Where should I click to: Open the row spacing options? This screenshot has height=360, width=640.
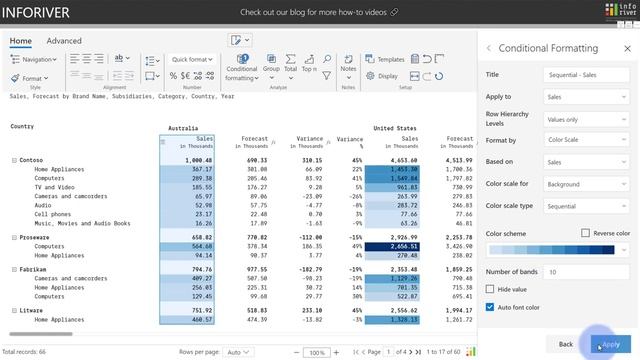(152, 61)
